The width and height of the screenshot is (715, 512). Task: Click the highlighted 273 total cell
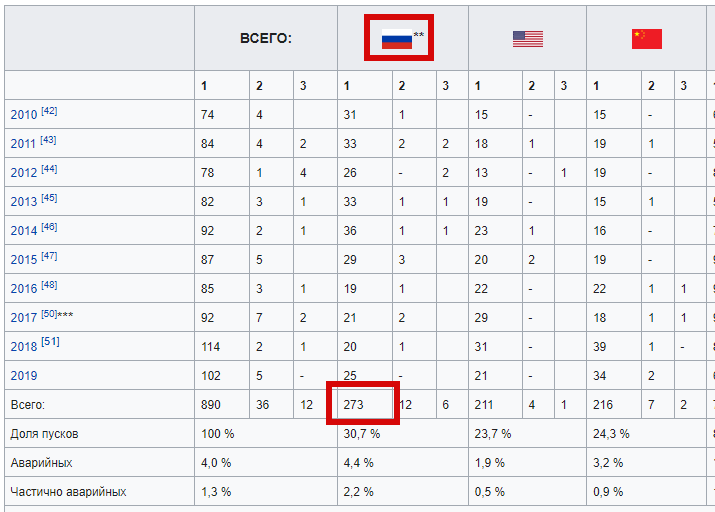365,404
